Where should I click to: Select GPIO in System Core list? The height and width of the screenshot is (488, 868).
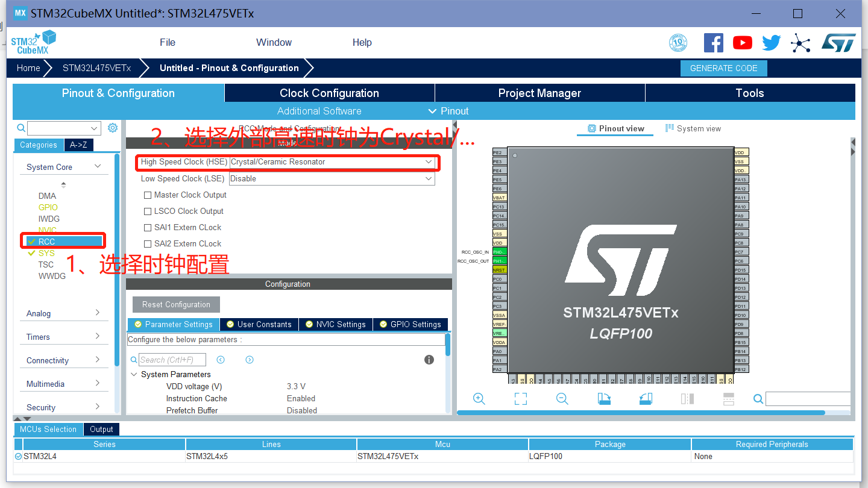pos(48,207)
